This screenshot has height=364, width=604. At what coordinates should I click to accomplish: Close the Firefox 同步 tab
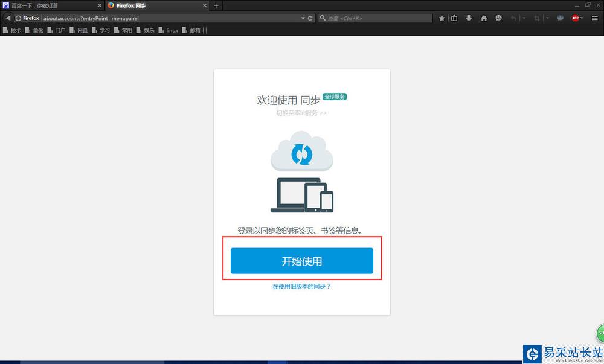point(205,5)
